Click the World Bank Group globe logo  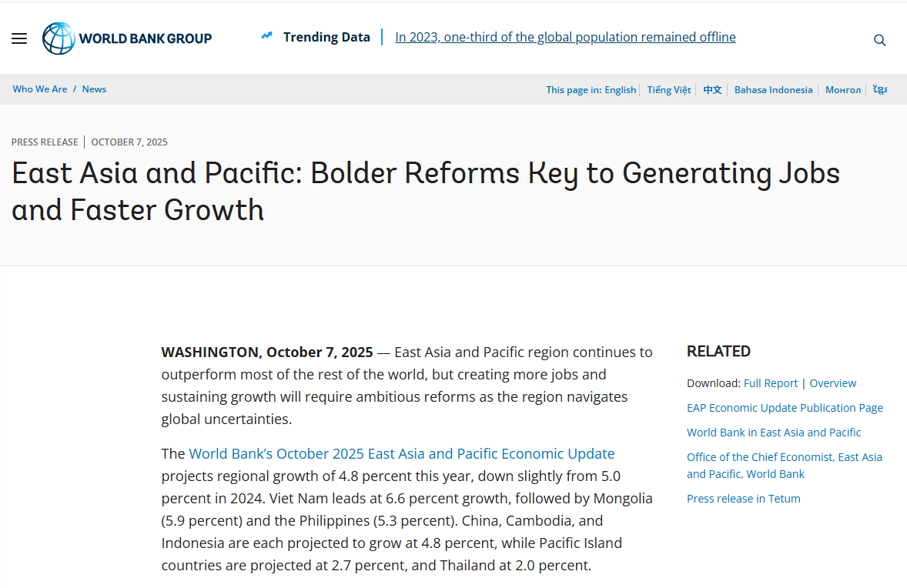[59, 38]
